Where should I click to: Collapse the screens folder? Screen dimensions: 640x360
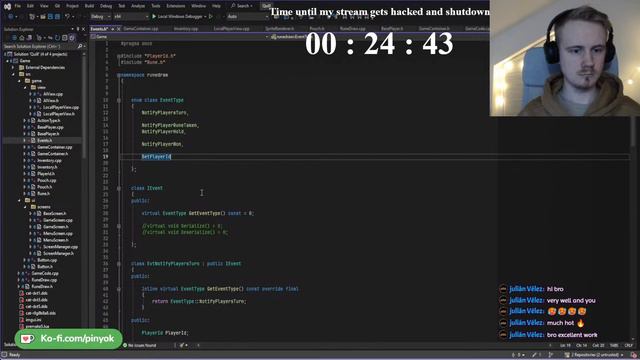(x=25, y=207)
